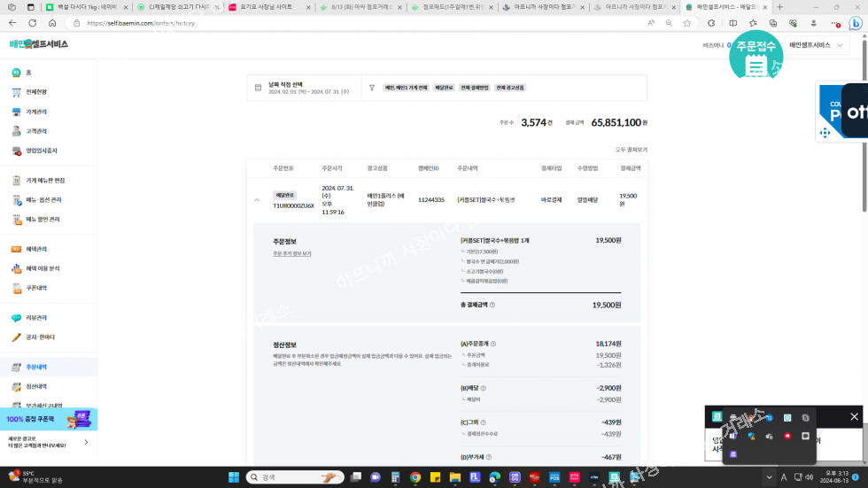This screenshot has width=868, height=488.
Task: Open 혜택 이용 분석 in the sidebar
Action: 42,268
